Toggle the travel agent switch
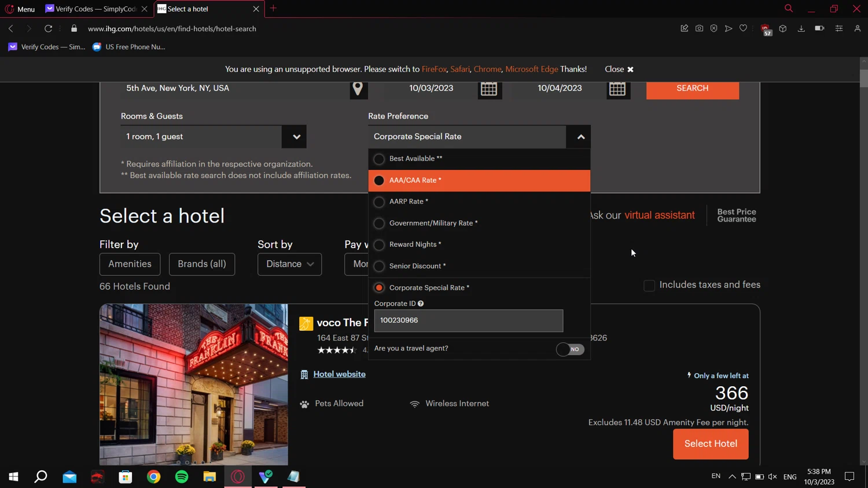 coord(570,349)
